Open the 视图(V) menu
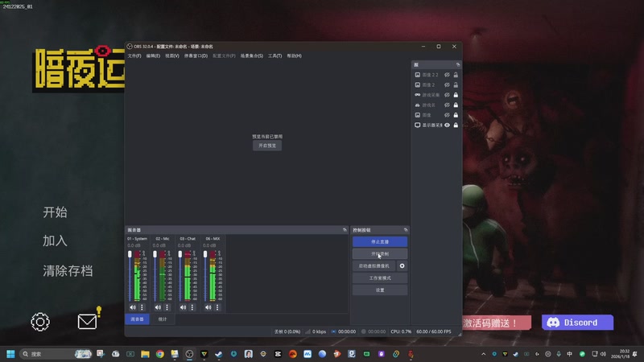This screenshot has height=362, width=644. [x=172, y=56]
